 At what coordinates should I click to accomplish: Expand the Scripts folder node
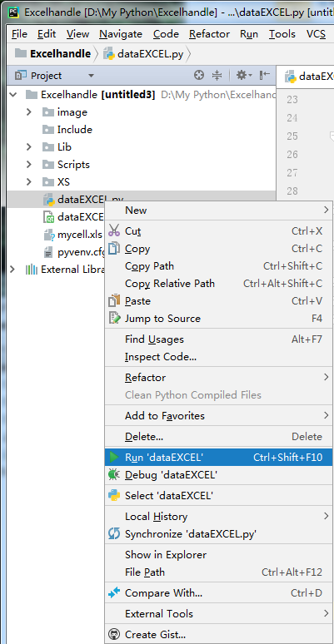(x=29, y=164)
